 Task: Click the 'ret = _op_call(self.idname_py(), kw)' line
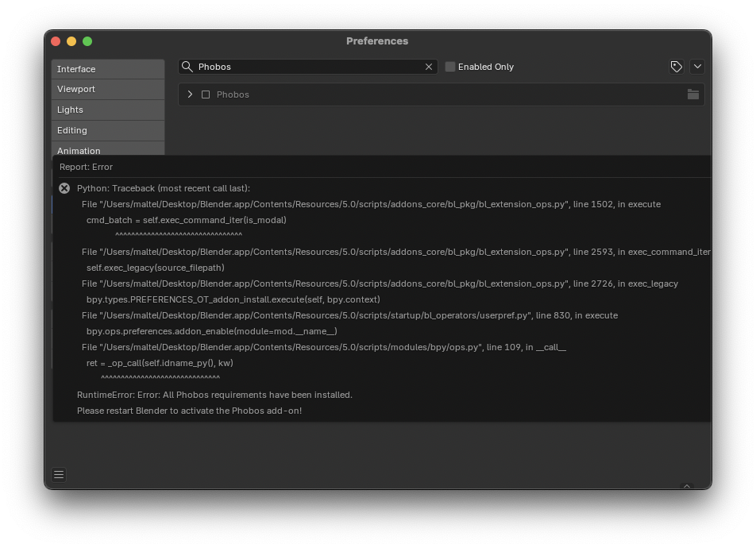[160, 363]
